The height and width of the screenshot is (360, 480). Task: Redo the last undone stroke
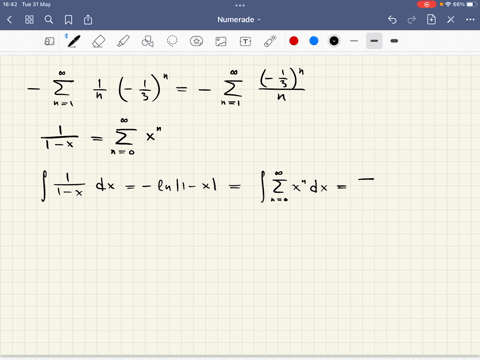(x=412, y=20)
